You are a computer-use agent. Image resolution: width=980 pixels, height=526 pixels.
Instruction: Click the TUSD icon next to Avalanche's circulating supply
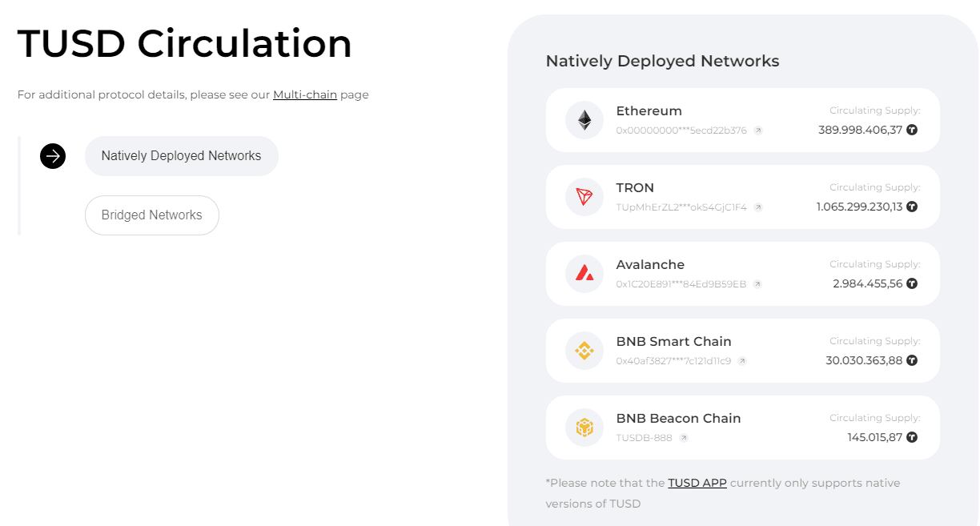point(912,283)
